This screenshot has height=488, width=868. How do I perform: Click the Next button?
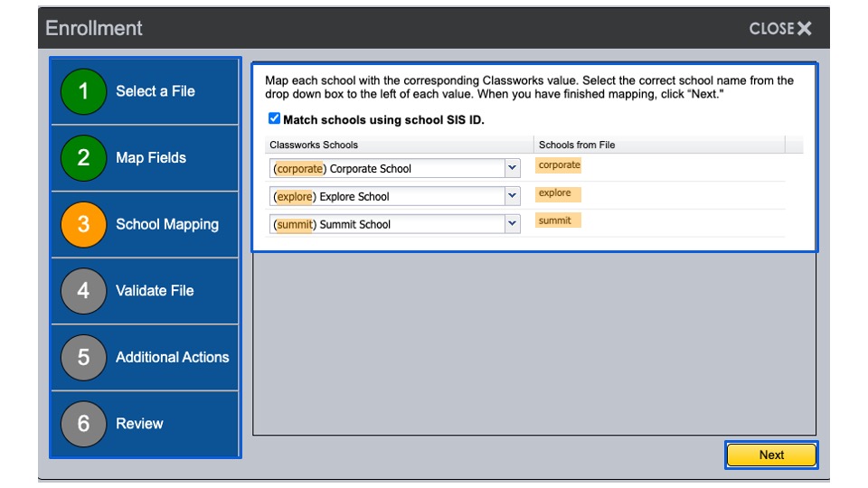[x=771, y=455]
